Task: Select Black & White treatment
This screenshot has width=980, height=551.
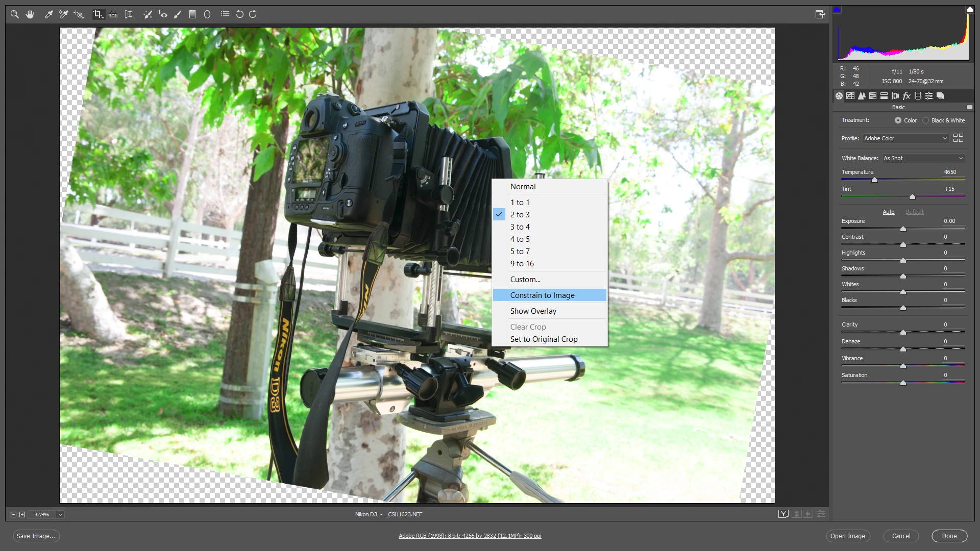Action: pyautogui.click(x=925, y=120)
